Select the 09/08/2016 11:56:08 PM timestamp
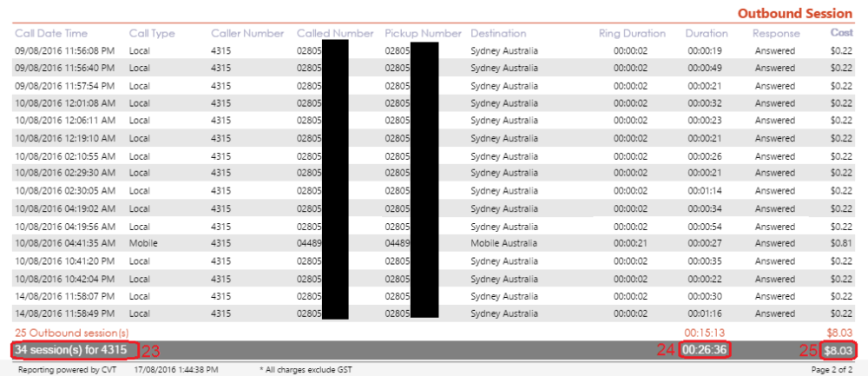868x376 pixels. point(65,51)
